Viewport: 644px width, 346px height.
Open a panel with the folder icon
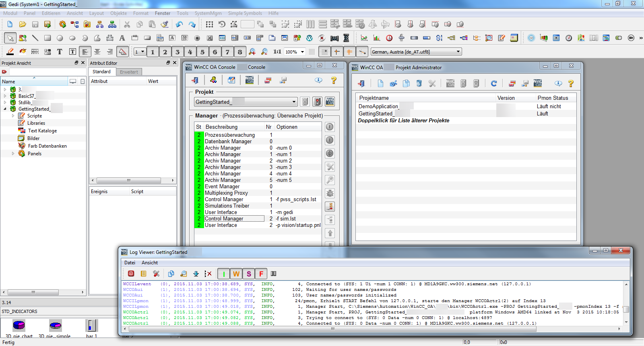point(23,25)
